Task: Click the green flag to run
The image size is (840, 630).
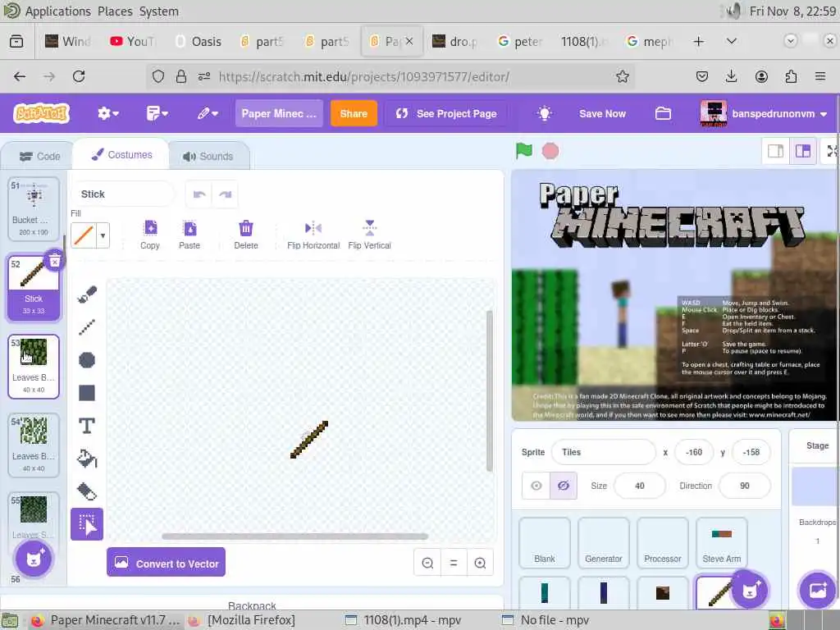Action: point(524,151)
